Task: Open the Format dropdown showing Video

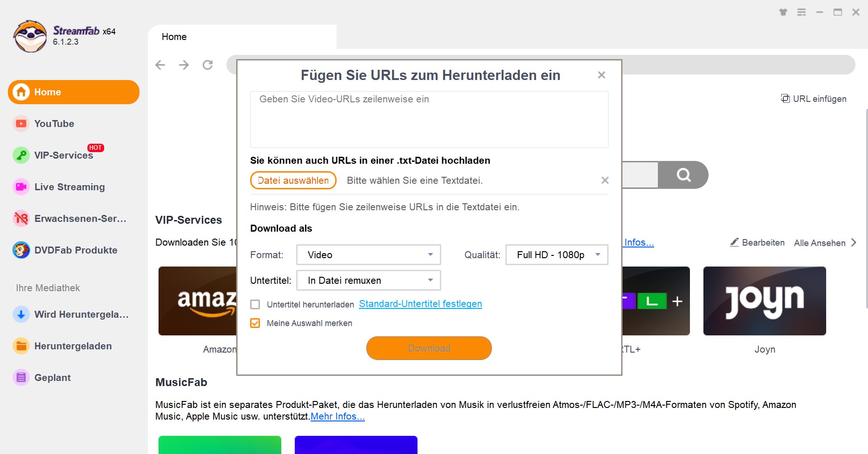Action: pyautogui.click(x=369, y=255)
